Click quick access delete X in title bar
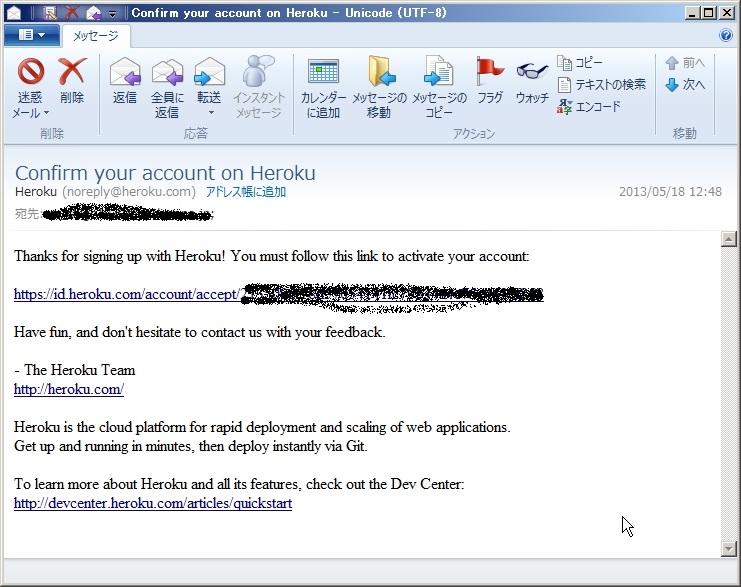741x587 pixels. click(72, 13)
